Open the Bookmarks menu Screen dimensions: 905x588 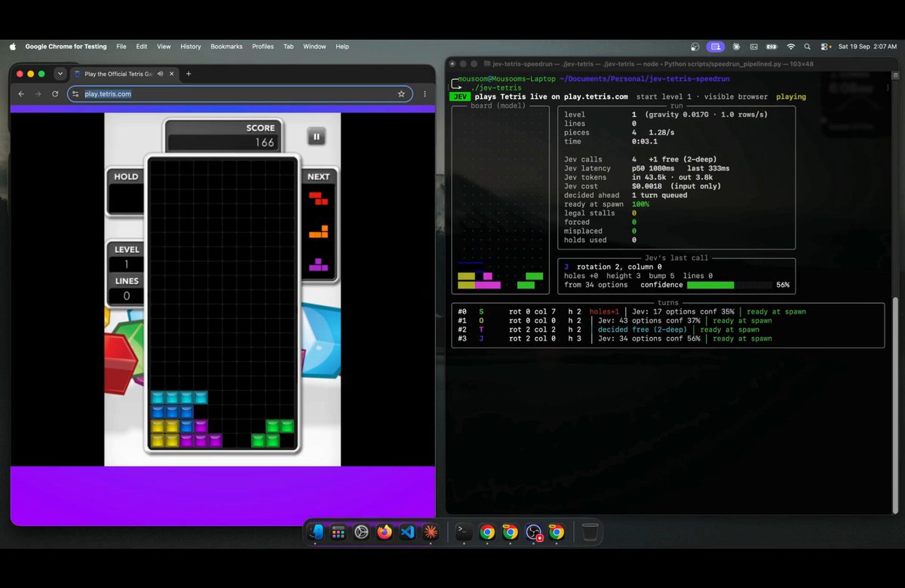point(226,47)
